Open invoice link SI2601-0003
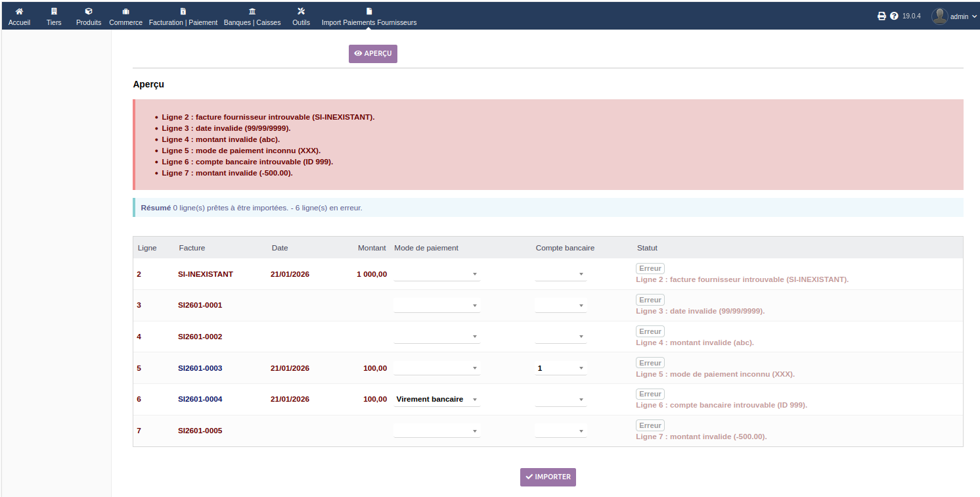The height and width of the screenshot is (497, 980). [x=200, y=368]
